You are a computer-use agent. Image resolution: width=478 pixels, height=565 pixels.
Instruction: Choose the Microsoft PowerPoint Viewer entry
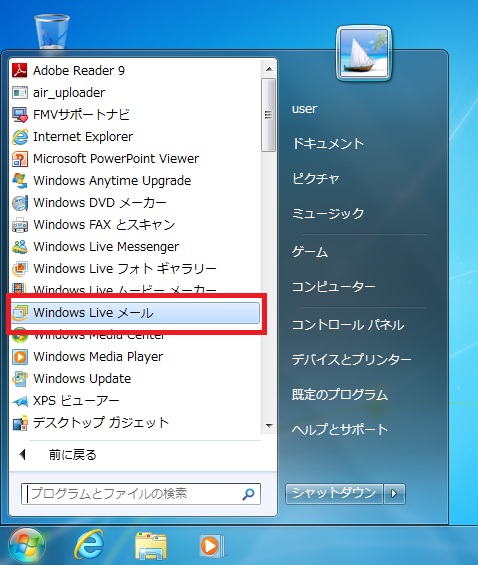point(135,159)
